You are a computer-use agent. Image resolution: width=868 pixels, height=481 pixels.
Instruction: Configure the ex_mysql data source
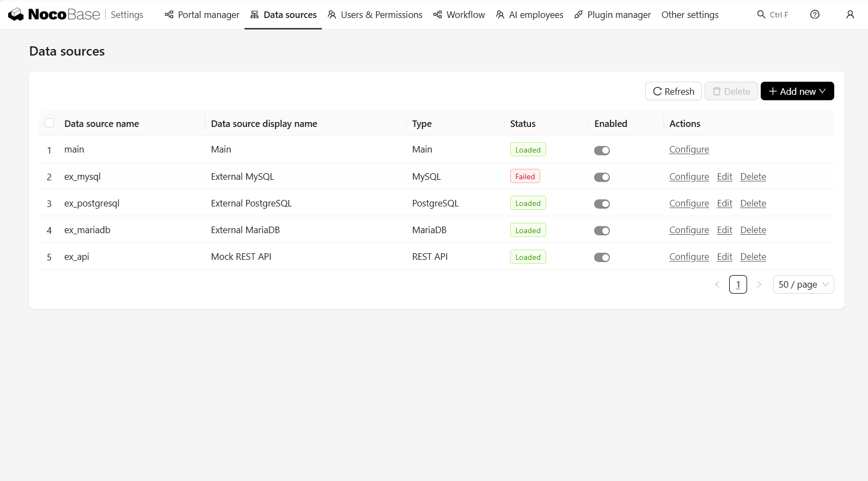(x=689, y=176)
